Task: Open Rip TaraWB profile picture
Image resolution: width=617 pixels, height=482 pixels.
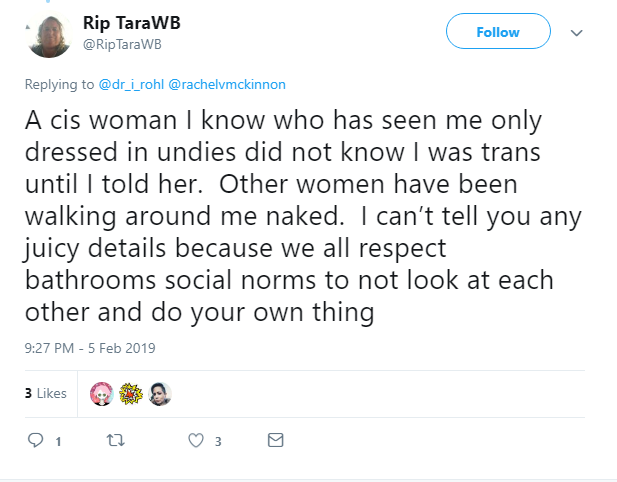Action: (x=49, y=36)
